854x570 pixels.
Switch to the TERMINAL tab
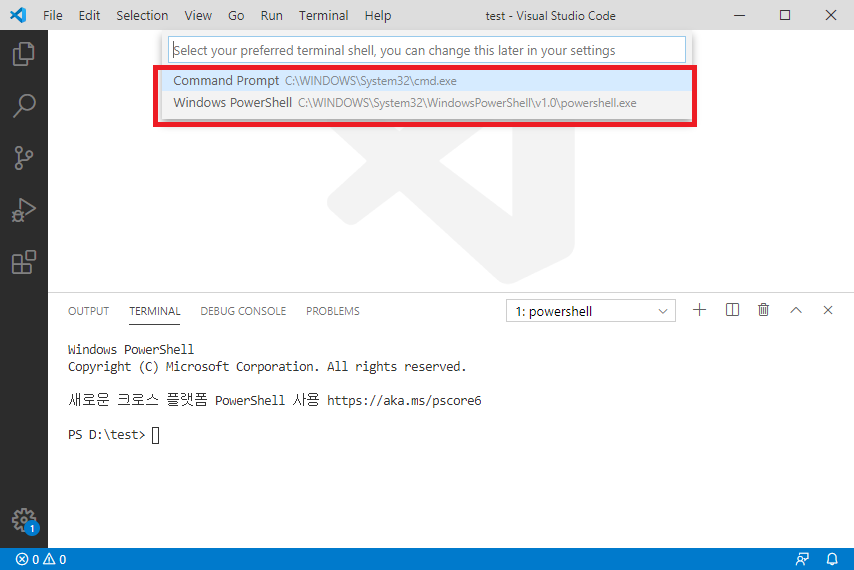click(155, 311)
